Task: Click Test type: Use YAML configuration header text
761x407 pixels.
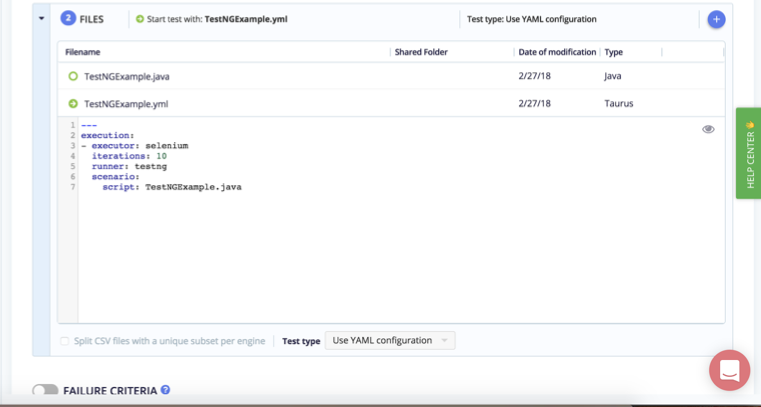Action: (x=531, y=19)
